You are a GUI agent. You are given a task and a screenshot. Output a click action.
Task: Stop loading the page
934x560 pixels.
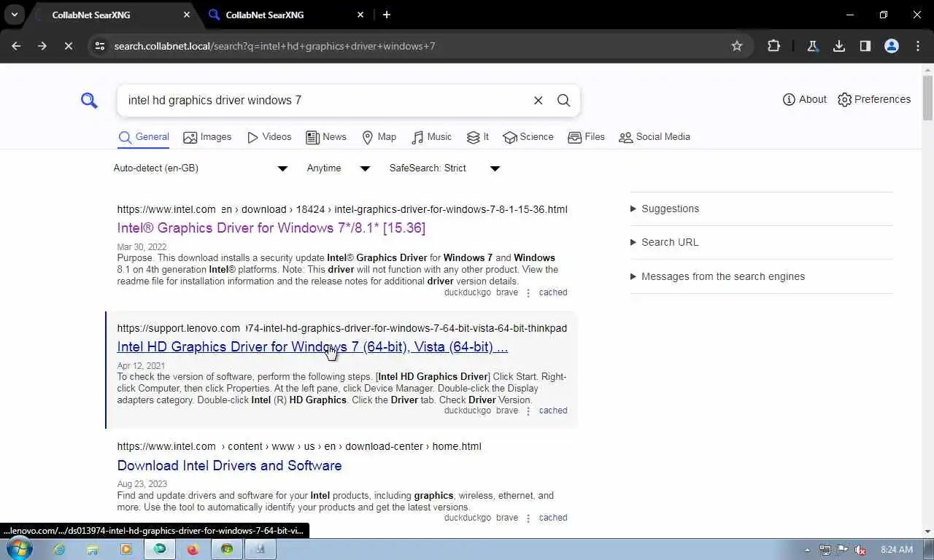click(x=68, y=46)
